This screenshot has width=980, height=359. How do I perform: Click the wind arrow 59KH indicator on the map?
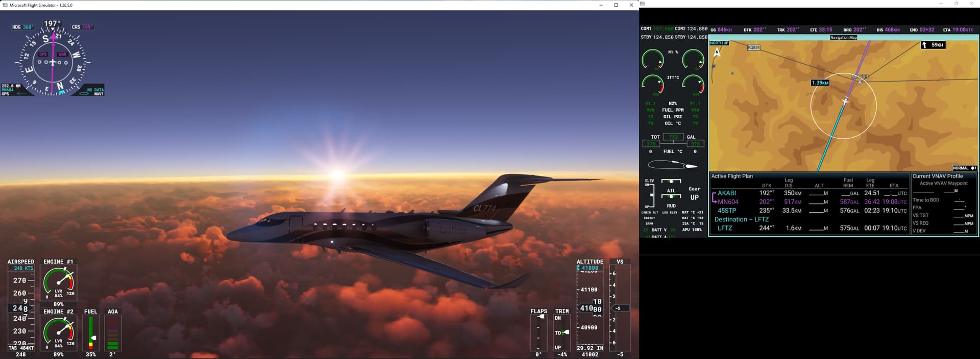tap(933, 45)
